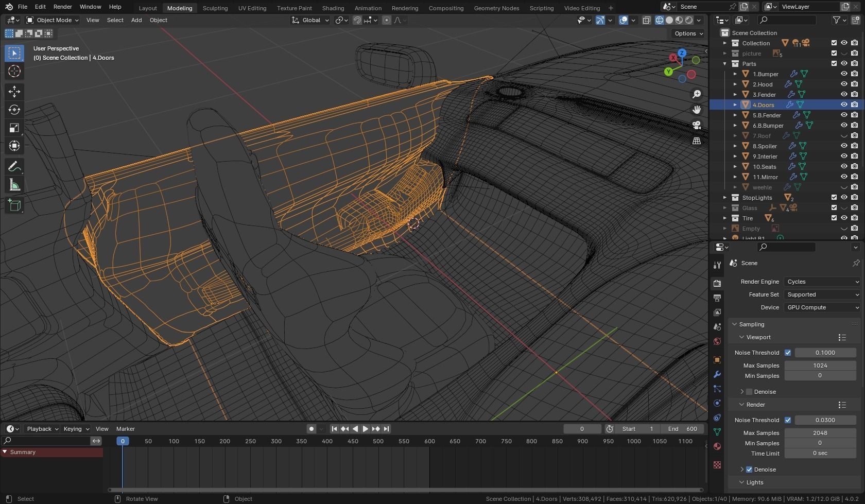Adjust viewport Max Samples 1024 field
Viewport: 865px width, 504px height.
point(820,366)
